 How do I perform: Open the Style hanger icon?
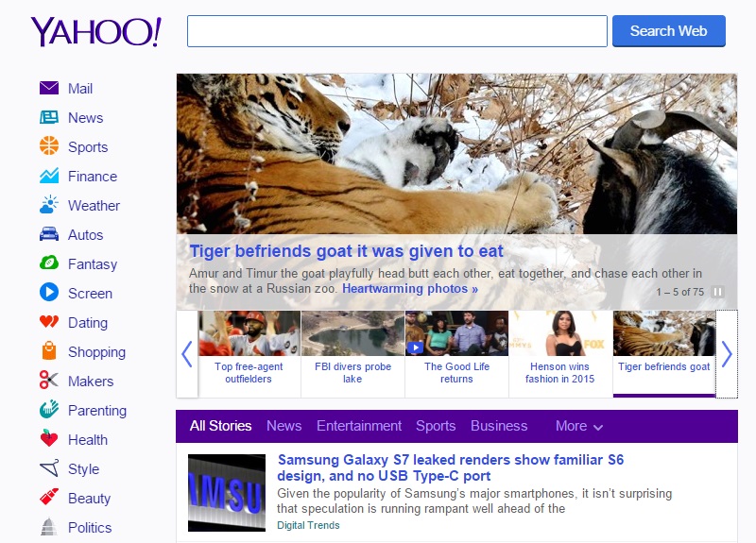pos(49,468)
